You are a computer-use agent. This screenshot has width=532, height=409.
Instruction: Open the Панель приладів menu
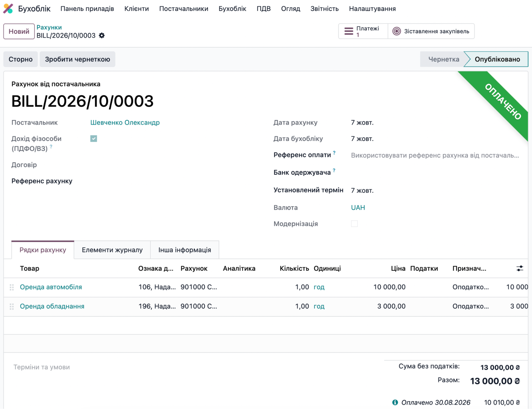(x=87, y=9)
